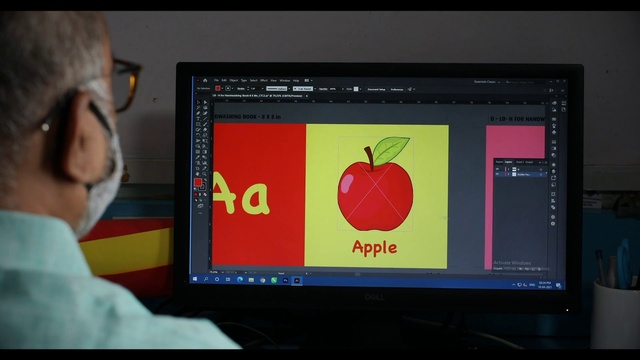This screenshot has width=640, height=360.
Task: Open the Essentials Classic workspace switcher
Action: 487,82
